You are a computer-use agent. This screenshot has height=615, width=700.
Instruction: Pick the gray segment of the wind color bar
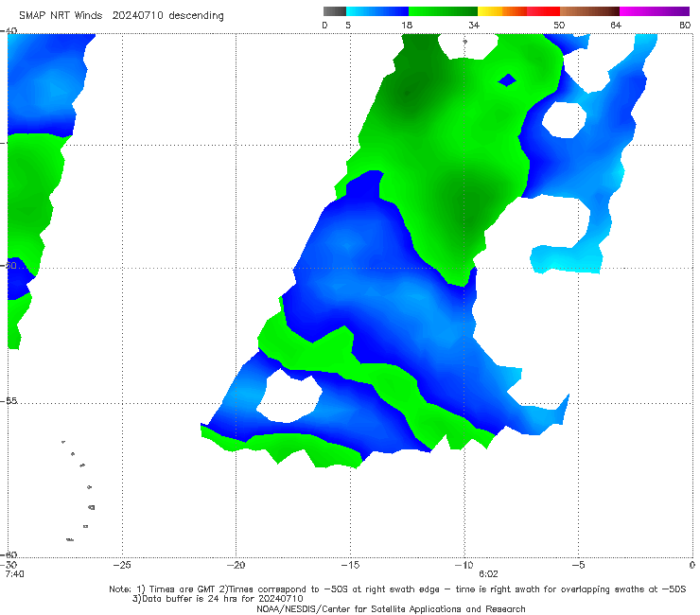[334, 11]
